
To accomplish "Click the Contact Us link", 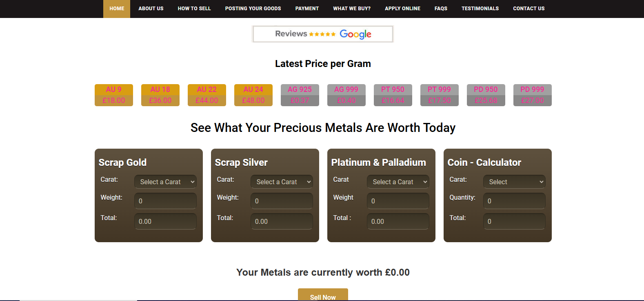I will pos(529,9).
